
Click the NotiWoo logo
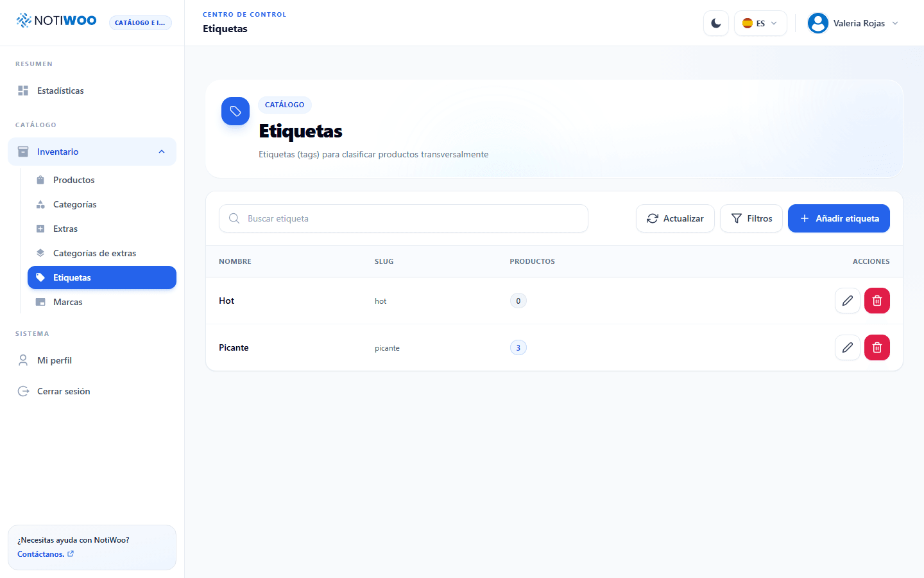(56, 21)
